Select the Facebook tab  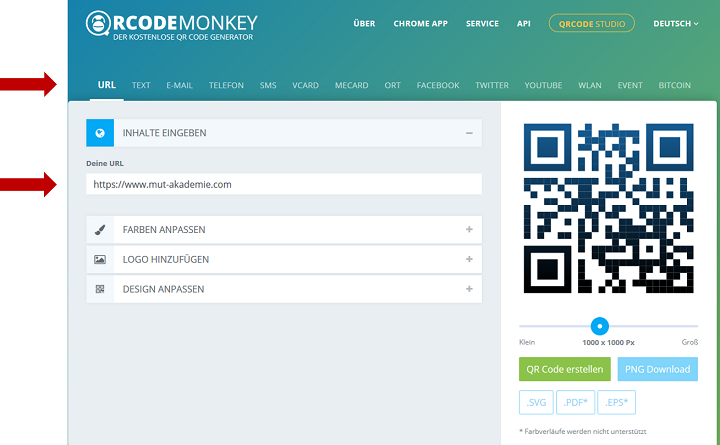pos(438,85)
